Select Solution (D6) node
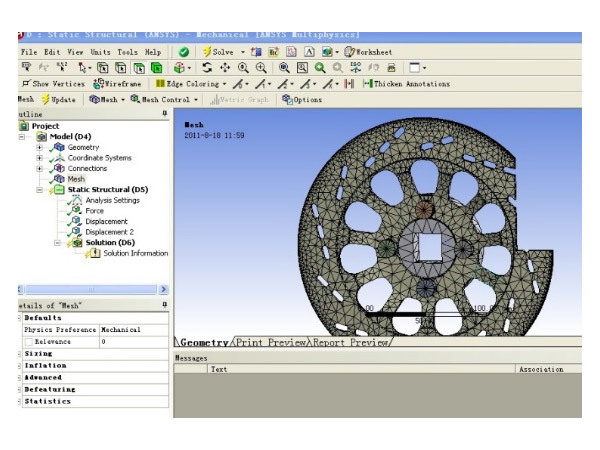This screenshot has height=450, width=600. click(x=110, y=242)
